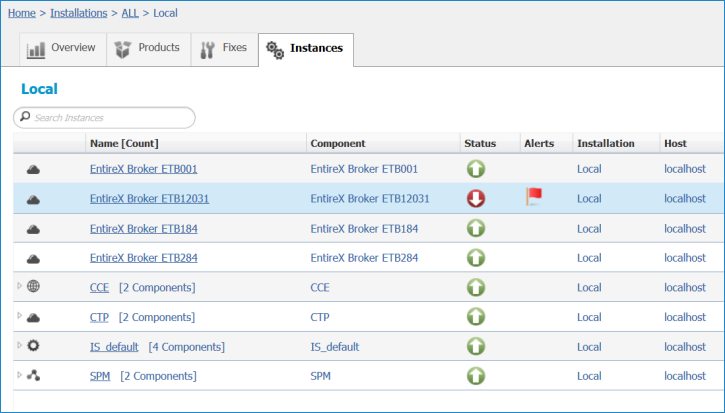Click 'Local' text in the breadcrumb
Image resolution: width=725 pixels, height=413 pixels.
[x=166, y=13]
